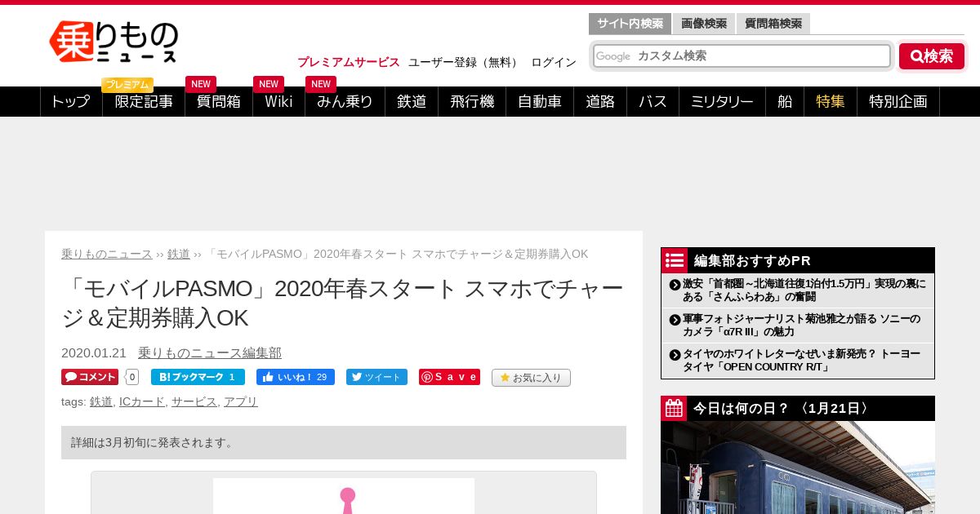
Task: Open the みん乗り menu item
Action: click(345, 101)
